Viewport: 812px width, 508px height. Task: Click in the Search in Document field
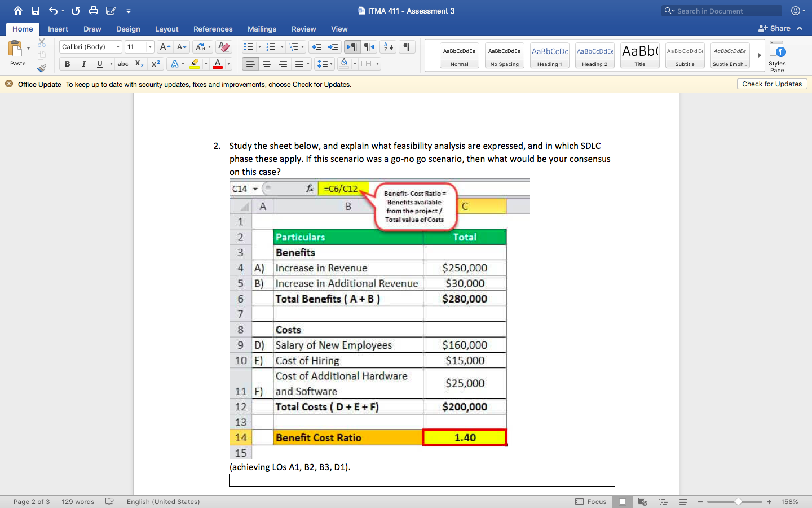pyautogui.click(x=722, y=11)
